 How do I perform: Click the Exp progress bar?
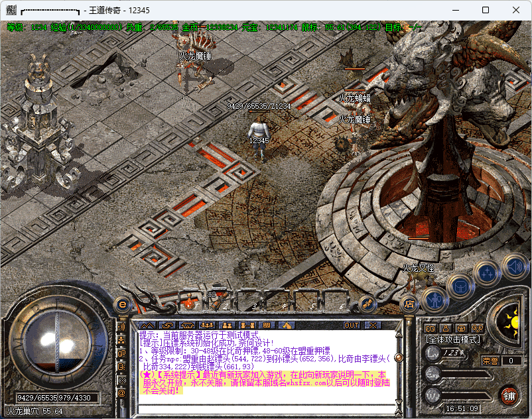pos(466,375)
